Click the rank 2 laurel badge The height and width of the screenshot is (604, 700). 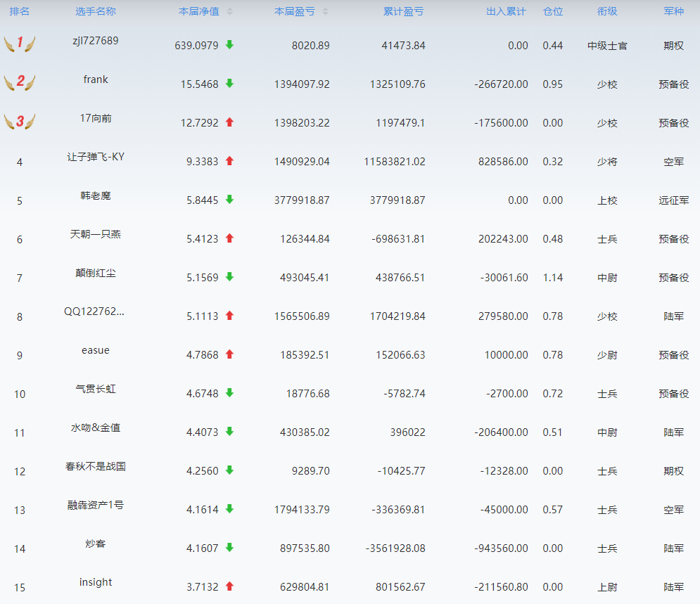20,82
